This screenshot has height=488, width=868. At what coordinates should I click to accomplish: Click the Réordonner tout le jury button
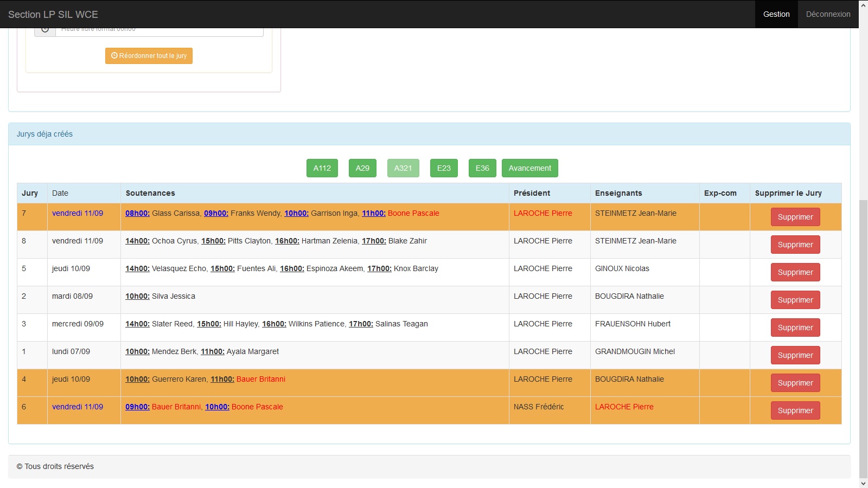(x=149, y=56)
